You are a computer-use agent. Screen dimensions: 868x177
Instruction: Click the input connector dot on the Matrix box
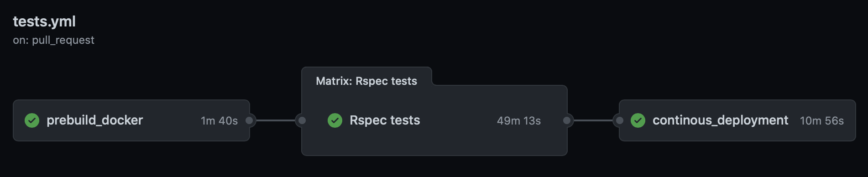click(x=302, y=120)
